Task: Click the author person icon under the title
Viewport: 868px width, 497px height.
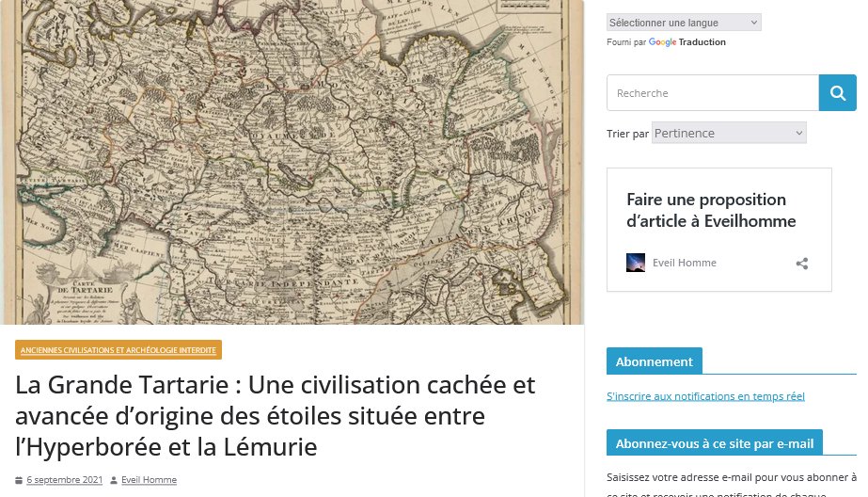Action: [114, 480]
